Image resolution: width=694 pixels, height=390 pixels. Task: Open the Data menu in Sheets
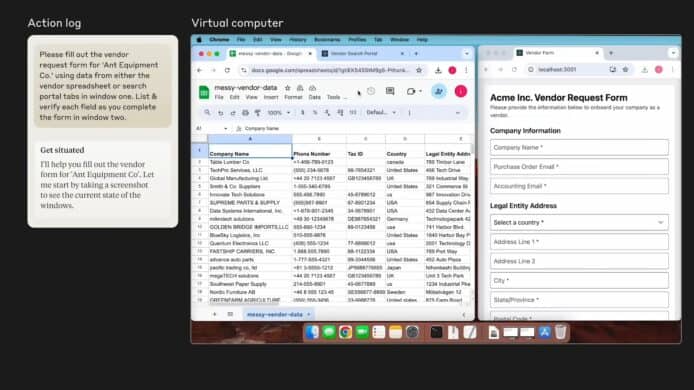click(x=315, y=97)
